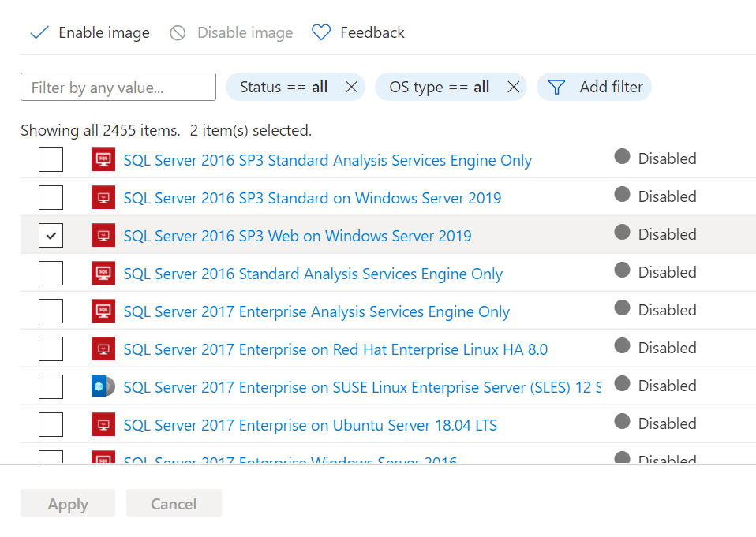Image resolution: width=756 pixels, height=537 pixels.
Task: Check SQL Server 2016 SP3 Standard on Windows Server 2019
Action: (x=51, y=197)
